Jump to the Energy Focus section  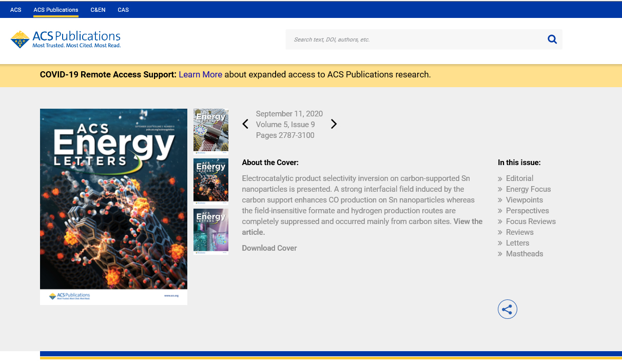(528, 189)
